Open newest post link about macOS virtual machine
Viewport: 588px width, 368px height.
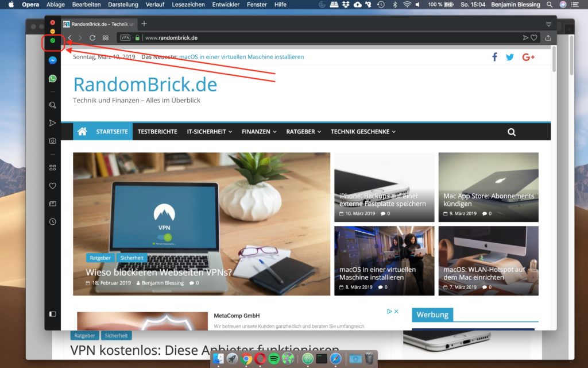point(242,57)
